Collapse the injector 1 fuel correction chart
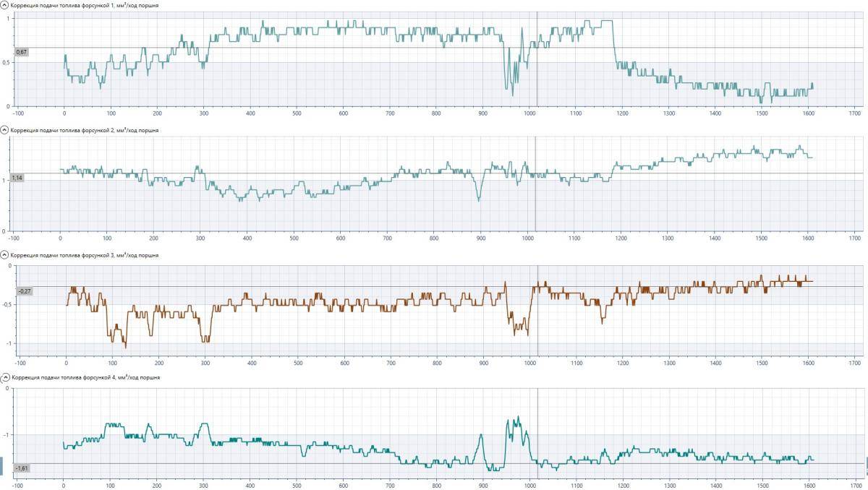Image resolution: width=868 pixels, height=490 pixels. click(x=4, y=5)
